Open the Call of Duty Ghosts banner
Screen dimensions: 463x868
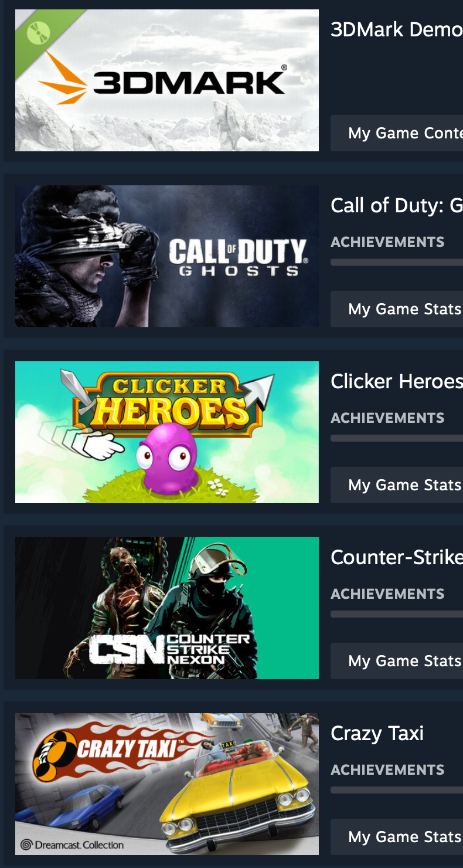click(x=167, y=256)
